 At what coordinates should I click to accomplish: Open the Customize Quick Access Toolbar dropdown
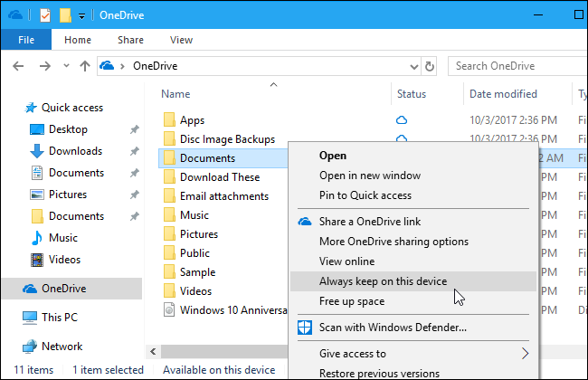81,15
